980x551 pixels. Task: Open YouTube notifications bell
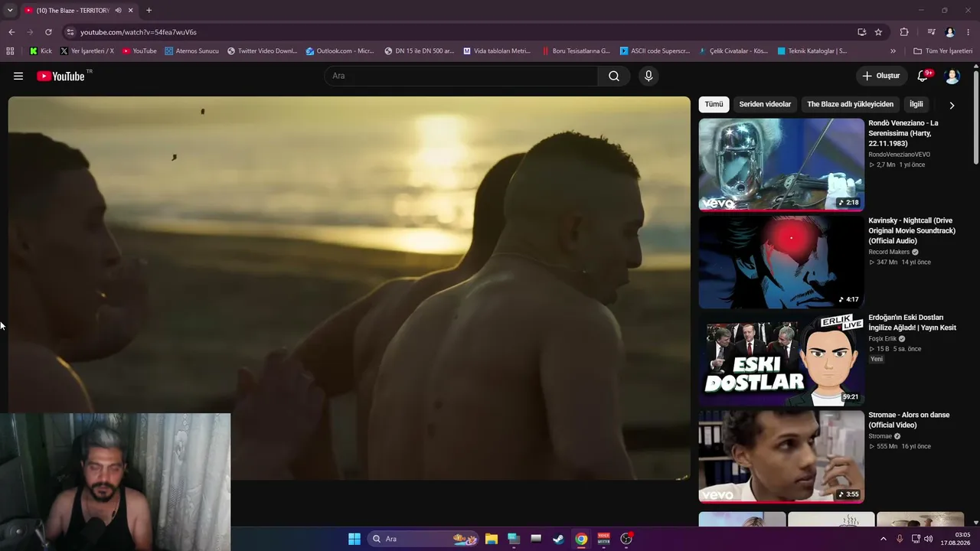(923, 76)
